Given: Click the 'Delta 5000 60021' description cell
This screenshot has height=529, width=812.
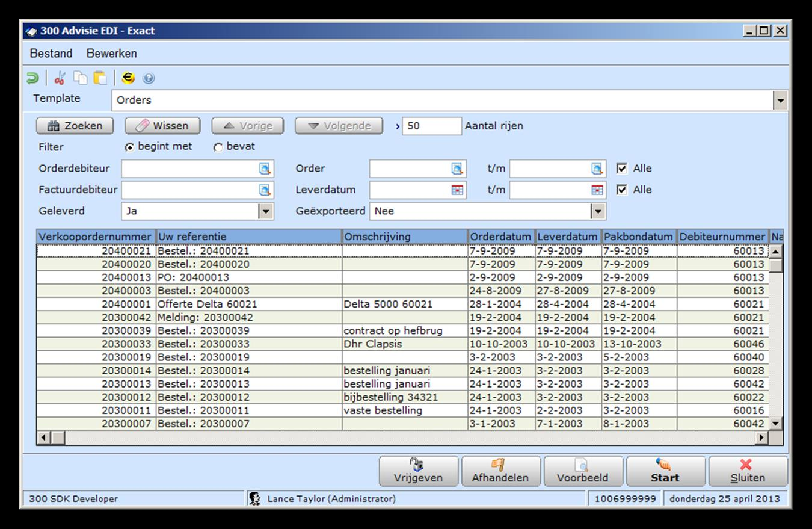Looking at the screenshot, I should coord(405,304).
